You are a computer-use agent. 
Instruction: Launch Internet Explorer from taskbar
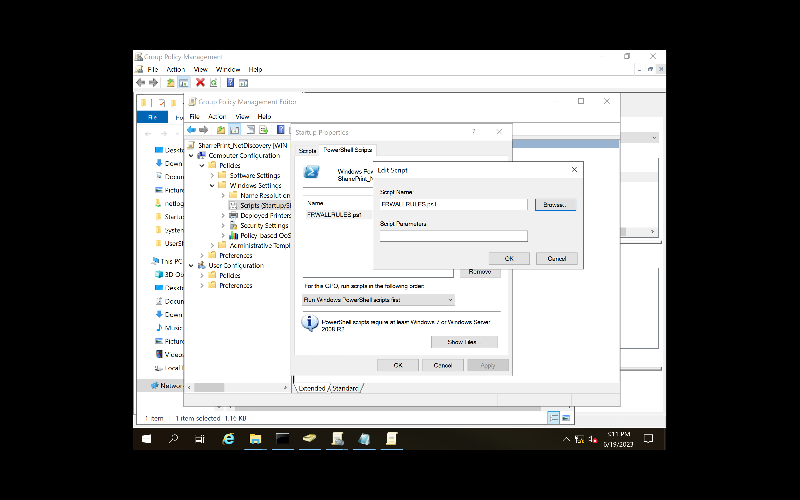click(228, 439)
